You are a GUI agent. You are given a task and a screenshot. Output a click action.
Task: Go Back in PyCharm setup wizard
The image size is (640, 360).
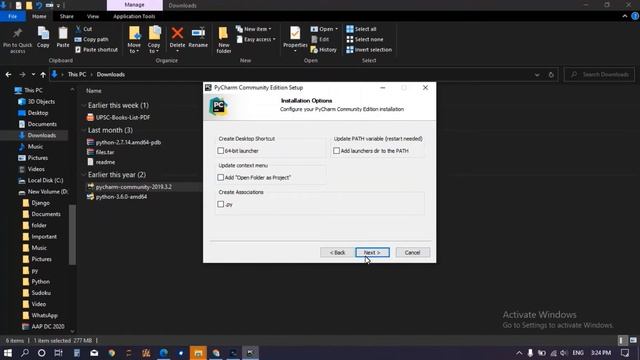pos(337,252)
